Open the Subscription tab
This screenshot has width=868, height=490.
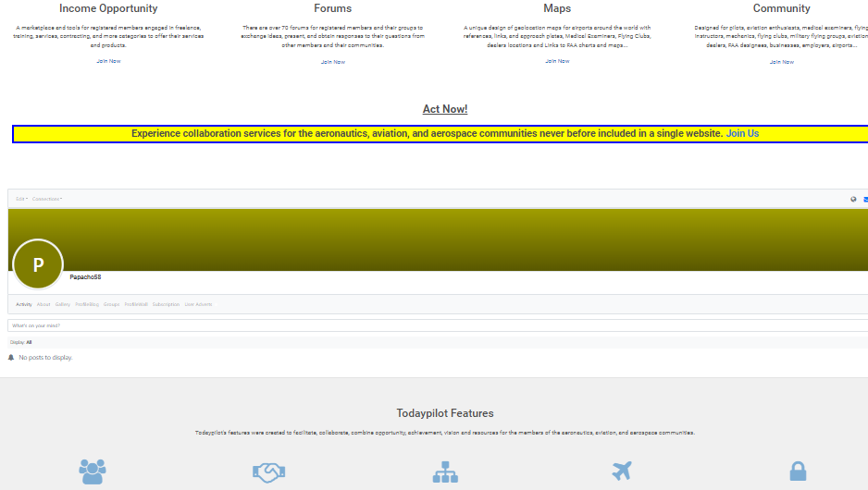coord(166,304)
